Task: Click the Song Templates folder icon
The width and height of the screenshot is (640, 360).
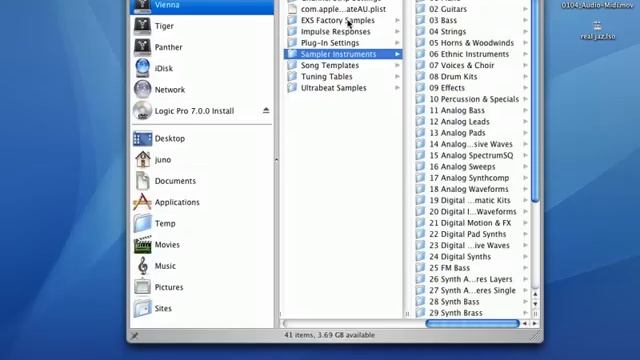Action: point(292,65)
